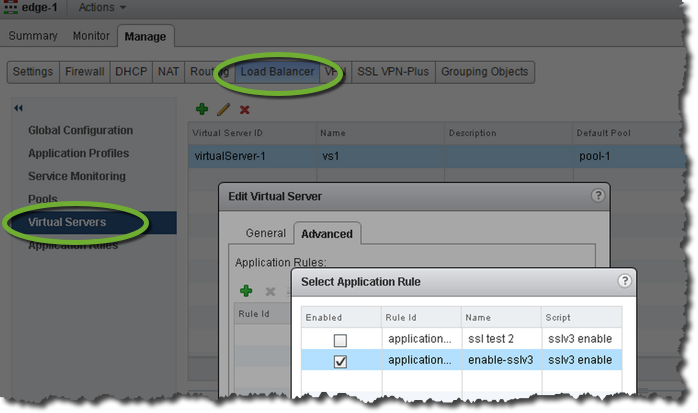Viewport: 698px width, 413px height.
Task: Click the Script column header
Action: coord(581,317)
